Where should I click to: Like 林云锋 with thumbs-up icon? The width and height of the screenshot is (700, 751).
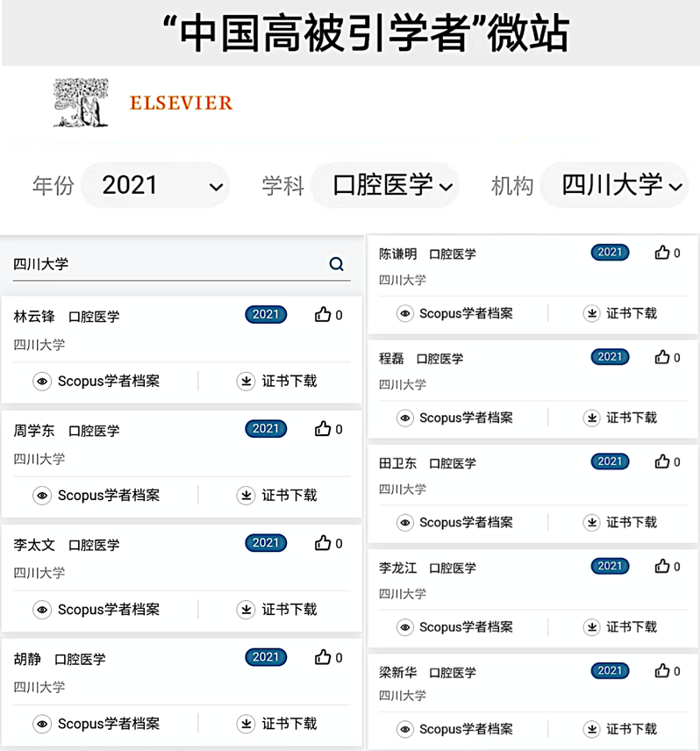click(x=323, y=315)
